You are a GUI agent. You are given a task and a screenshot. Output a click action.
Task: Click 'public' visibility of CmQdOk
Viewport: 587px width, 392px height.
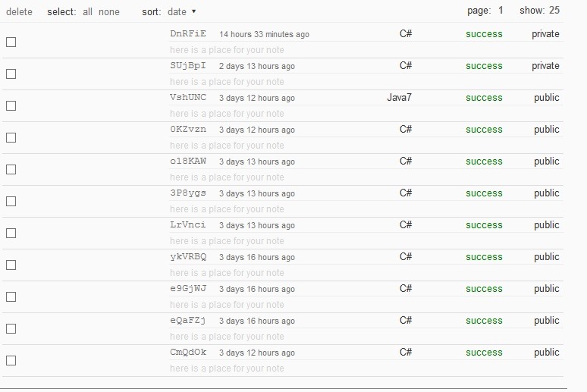click(x=547, y=353)
